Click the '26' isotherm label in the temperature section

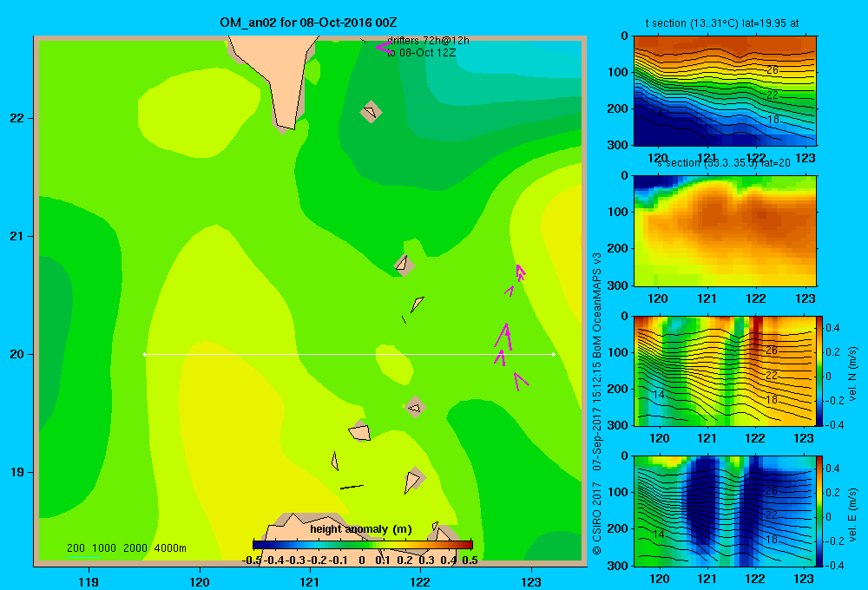pos(773,70)
